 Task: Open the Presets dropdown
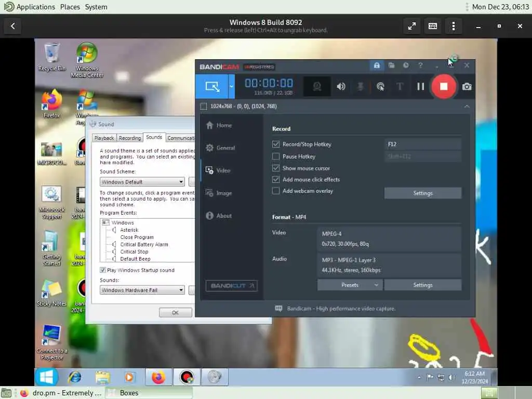(350, 285)
